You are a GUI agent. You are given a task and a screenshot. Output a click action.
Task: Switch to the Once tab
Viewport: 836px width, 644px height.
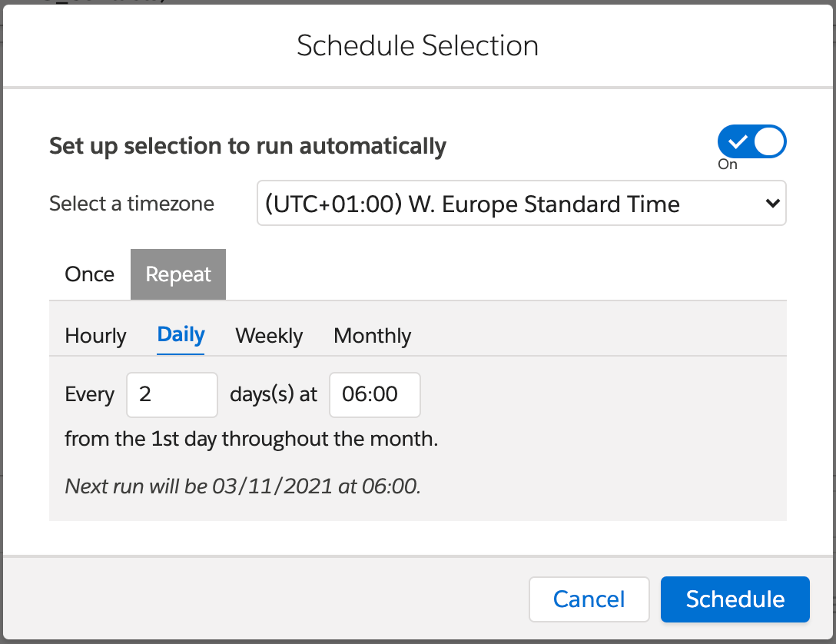pyautogui.click(x=90, y=274)
